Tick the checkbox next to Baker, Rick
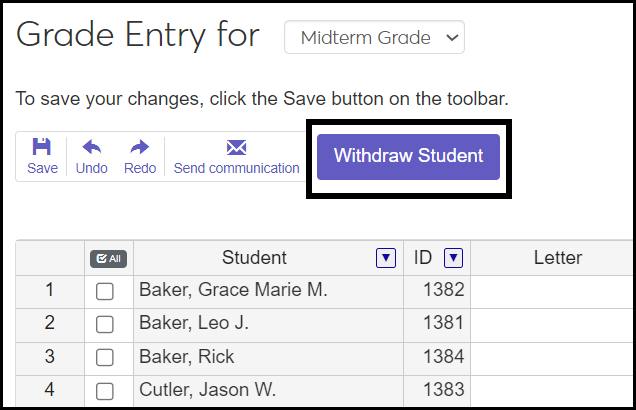 pyautogui.click(x=105, y=358)
